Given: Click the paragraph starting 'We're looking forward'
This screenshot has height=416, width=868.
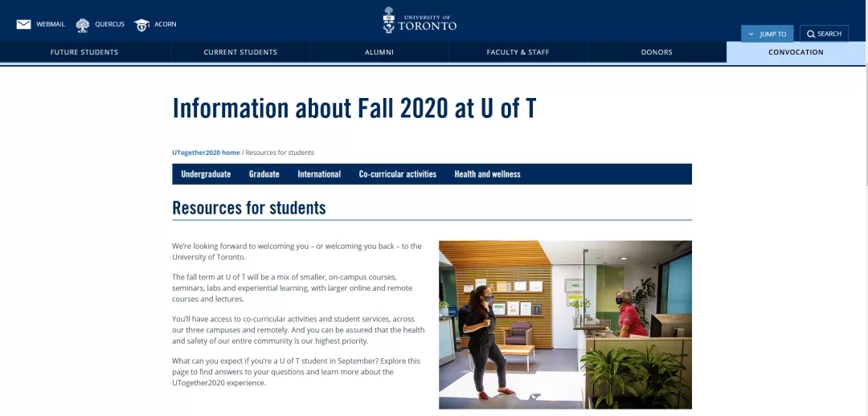Looking at the screenshot, I should click(297, 251).
